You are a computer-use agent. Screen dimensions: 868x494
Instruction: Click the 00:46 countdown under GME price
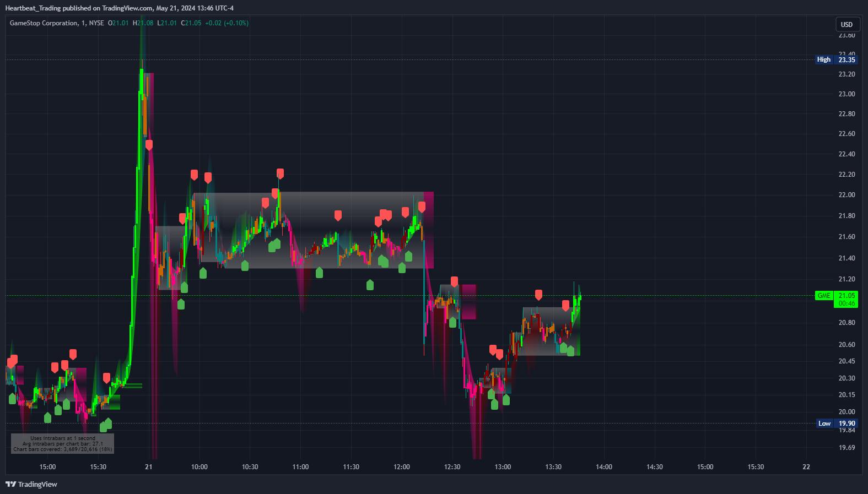click(x=847, y=303)
